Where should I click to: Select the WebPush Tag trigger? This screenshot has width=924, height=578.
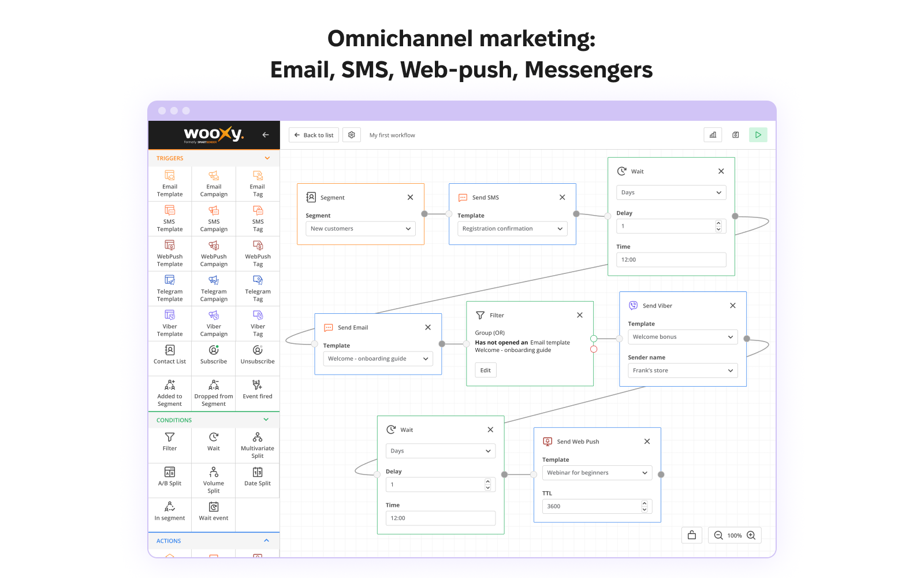point(258,254)
